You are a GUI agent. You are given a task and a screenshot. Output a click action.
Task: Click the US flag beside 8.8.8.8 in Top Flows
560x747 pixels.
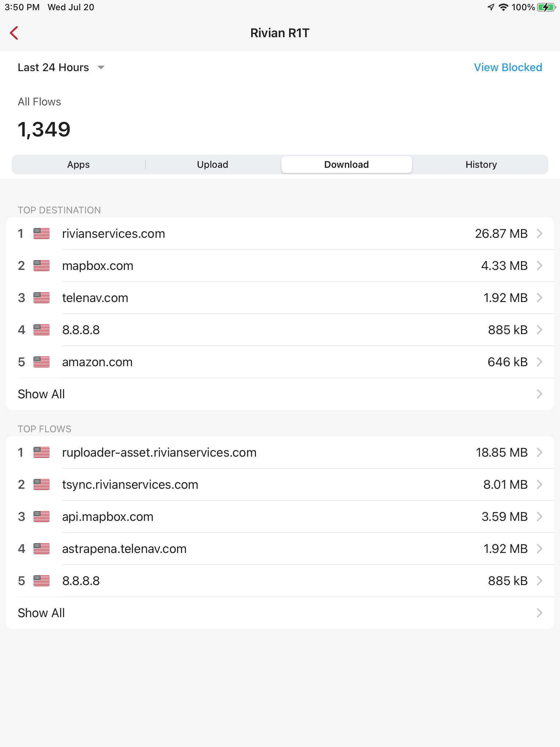click(42, 581)
